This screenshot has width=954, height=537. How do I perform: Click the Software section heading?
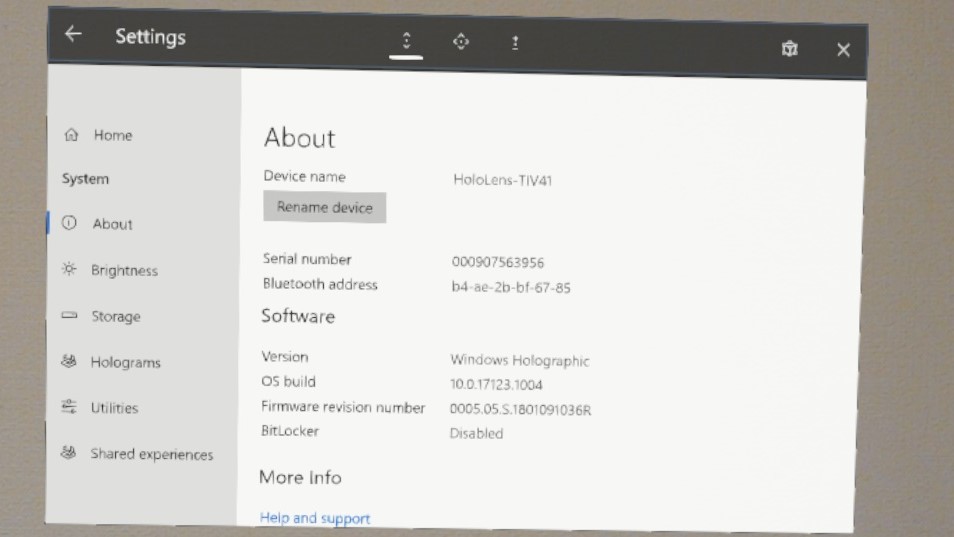click(x=298, y=316)
